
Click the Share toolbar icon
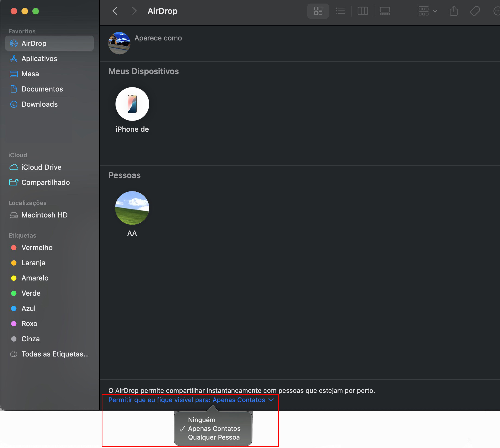pos(454,11)
